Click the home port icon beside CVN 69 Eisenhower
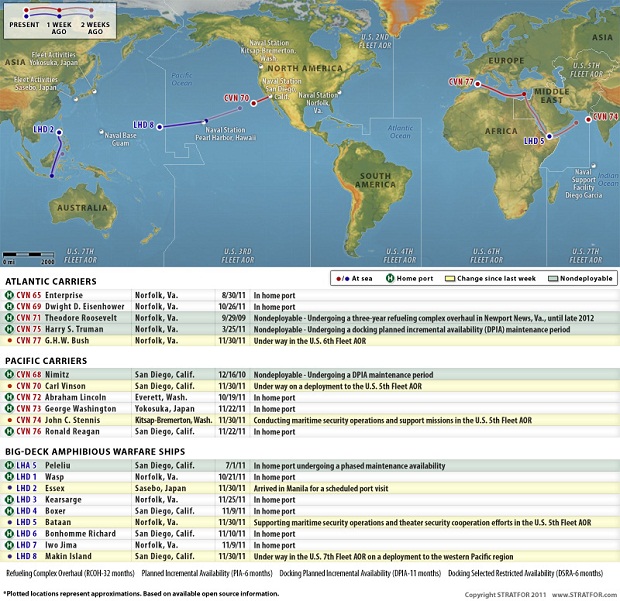Viewport: 620px width, 601px height. 9,306
